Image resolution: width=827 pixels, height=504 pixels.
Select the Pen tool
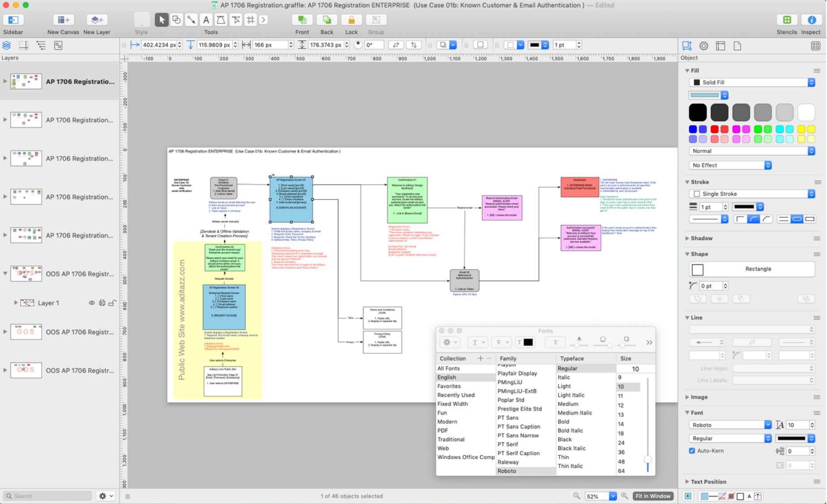(221, 20)
